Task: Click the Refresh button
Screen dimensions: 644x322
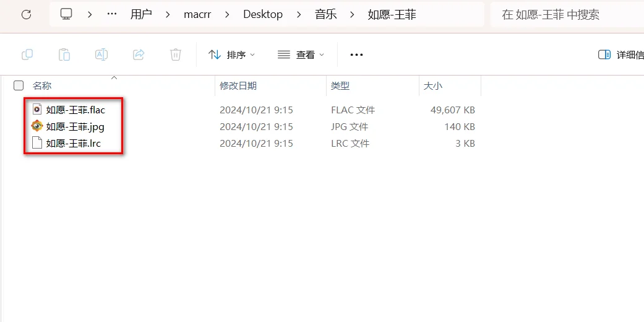Action: [26, 15]
